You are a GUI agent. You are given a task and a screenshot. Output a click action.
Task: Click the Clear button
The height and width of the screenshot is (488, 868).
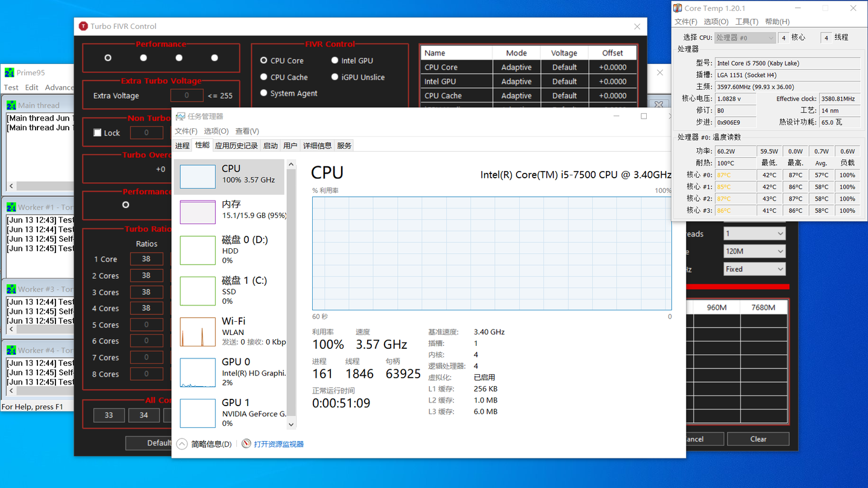(x=758, y=439)
